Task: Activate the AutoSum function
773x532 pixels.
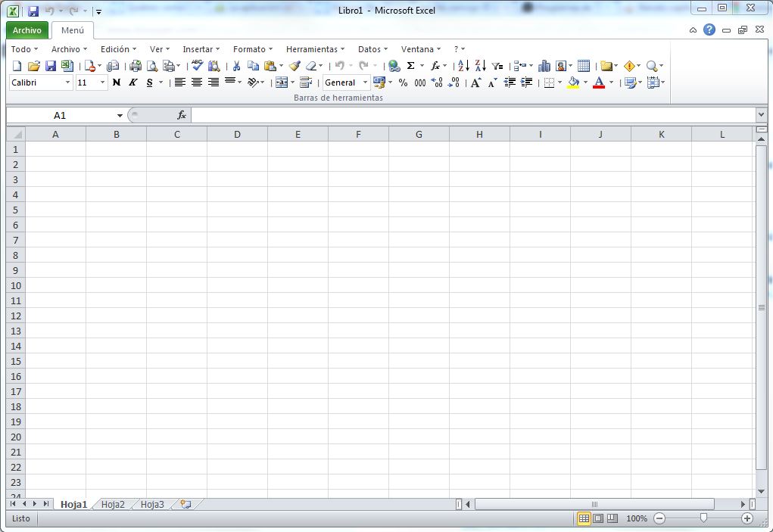Action: (410, 66)
